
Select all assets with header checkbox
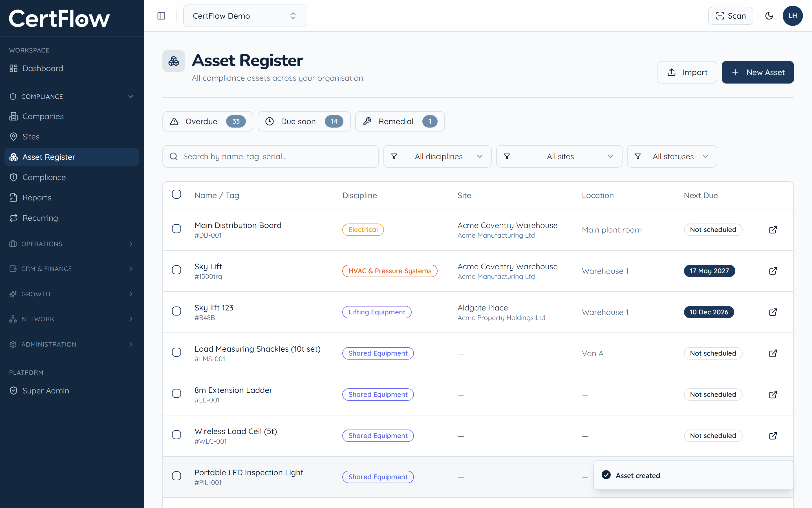tap(176, 194)
